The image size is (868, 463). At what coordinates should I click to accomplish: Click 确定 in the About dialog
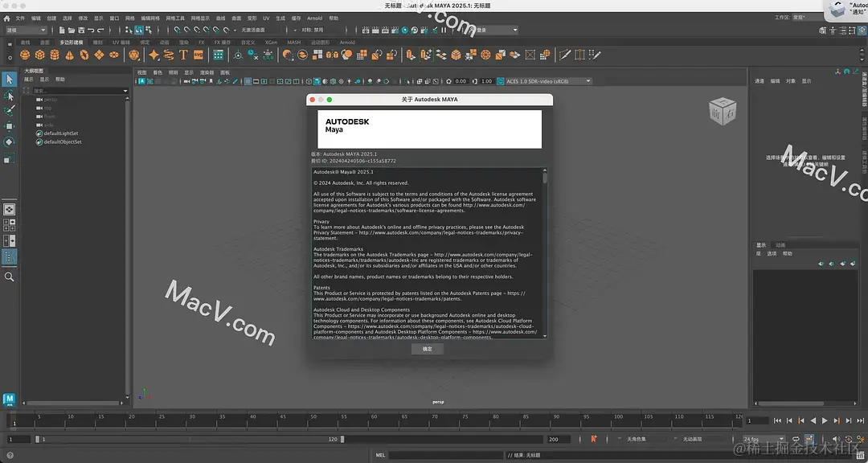click(x=428, y=349)
